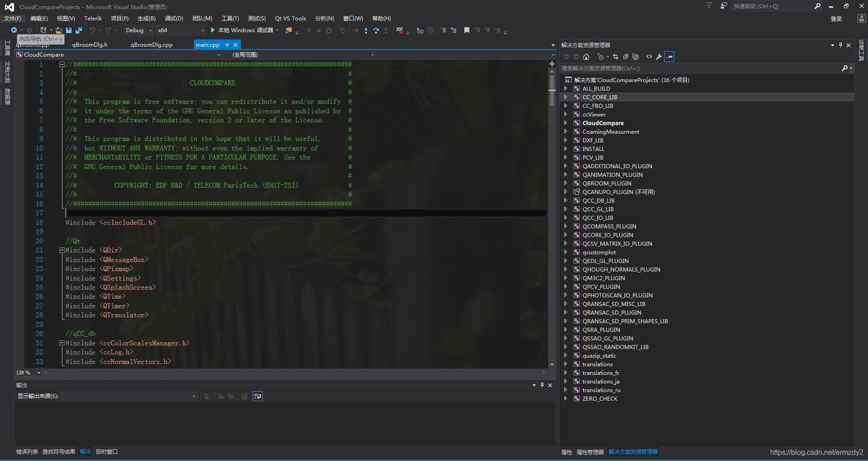The height and width of the screenshot is (461, 868).
Task: Toggle word wrap in the Output panel
Action: (x=258, y=396)
